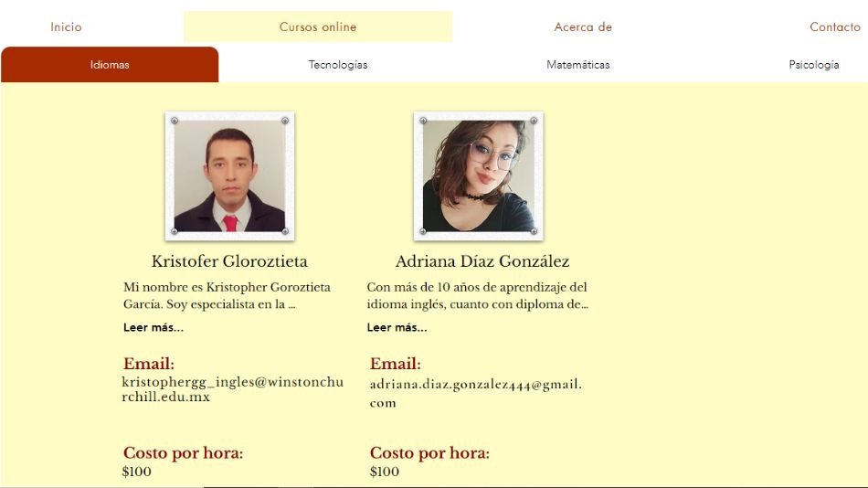Open the Contacto page

coord(835,27)
